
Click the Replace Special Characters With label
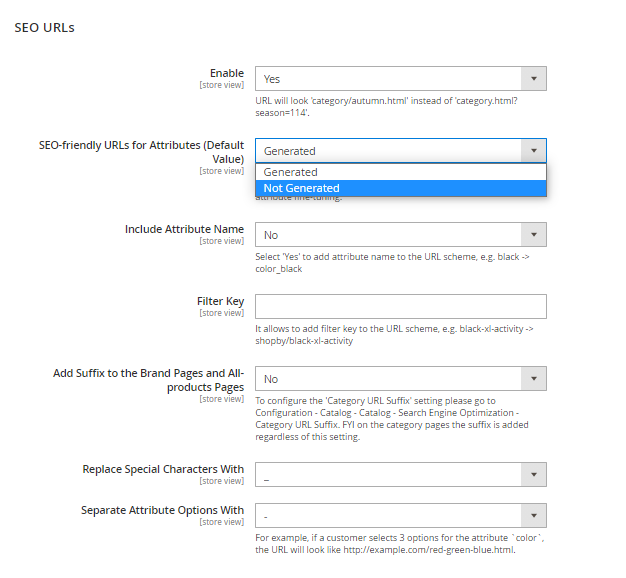pos(162,468)
